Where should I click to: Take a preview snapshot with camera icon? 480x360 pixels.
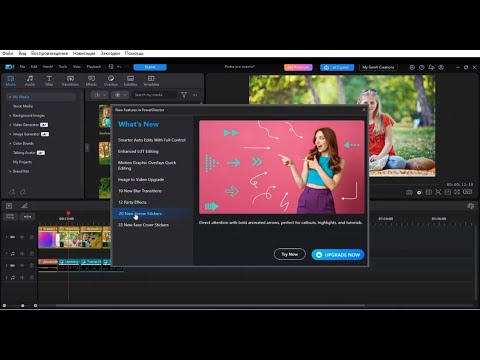click(x=409, y=192)
